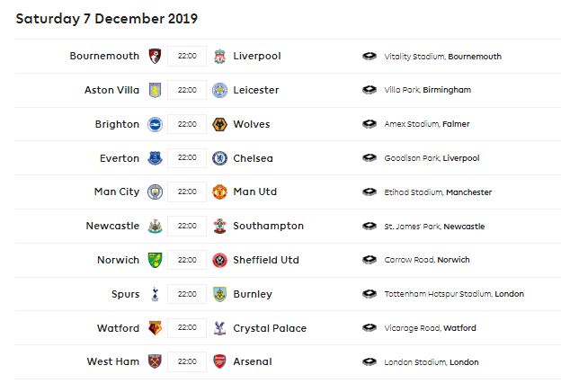Click the Aston Villa crest icon
The image size is (561, 392).
pyautogui.click(x=156, y=90)
